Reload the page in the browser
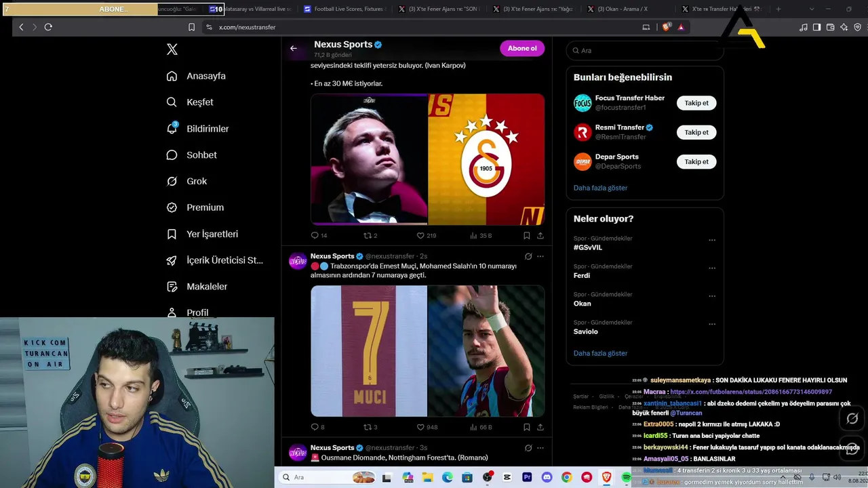The image size is (868, 488). [48, 27]
